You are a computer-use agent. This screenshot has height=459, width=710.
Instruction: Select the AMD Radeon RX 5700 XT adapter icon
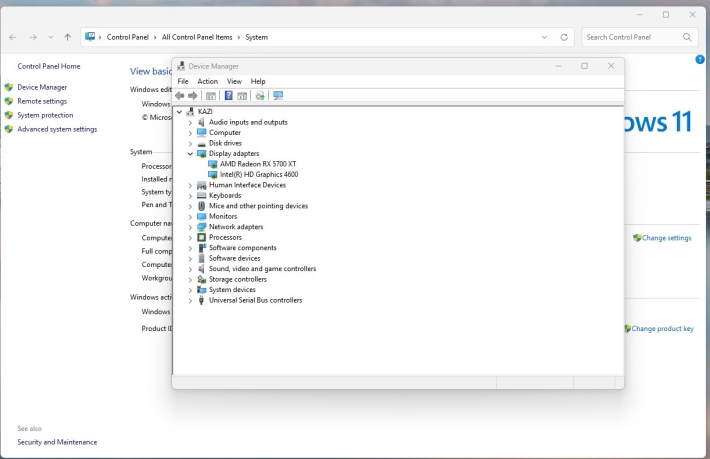[212, 164]
